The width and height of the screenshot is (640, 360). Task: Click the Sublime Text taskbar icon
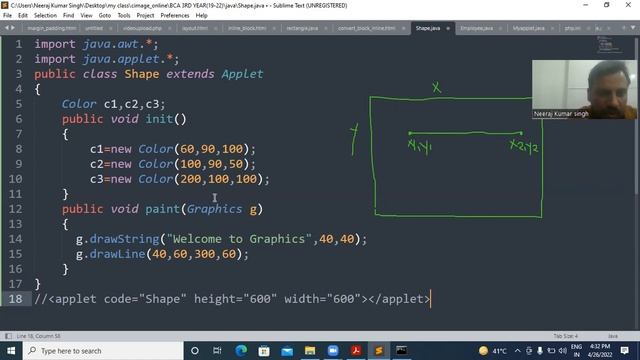tap(379, 351)
